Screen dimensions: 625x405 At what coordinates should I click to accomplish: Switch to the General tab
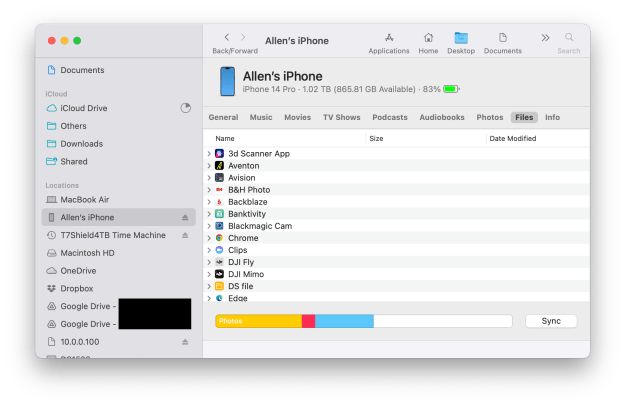click(223, 117)
